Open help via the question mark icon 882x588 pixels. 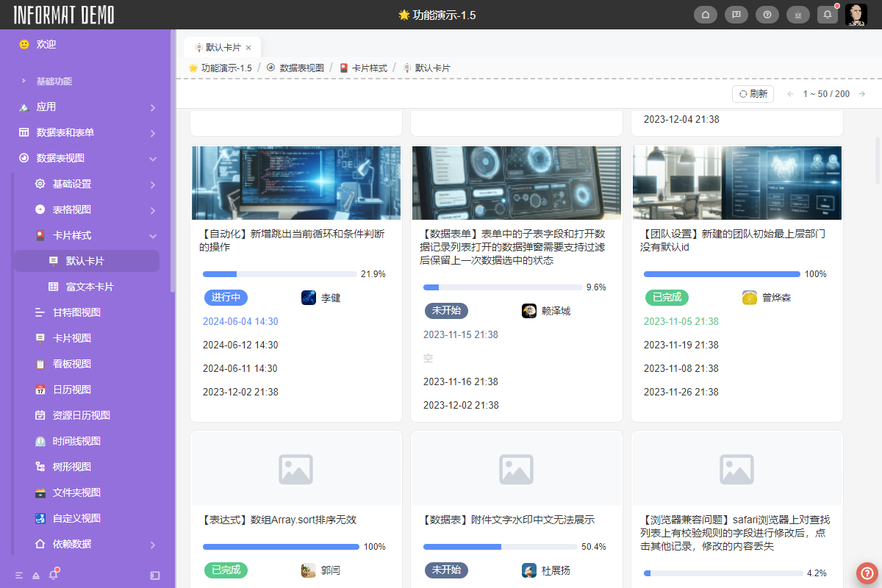tap(767, 15)
